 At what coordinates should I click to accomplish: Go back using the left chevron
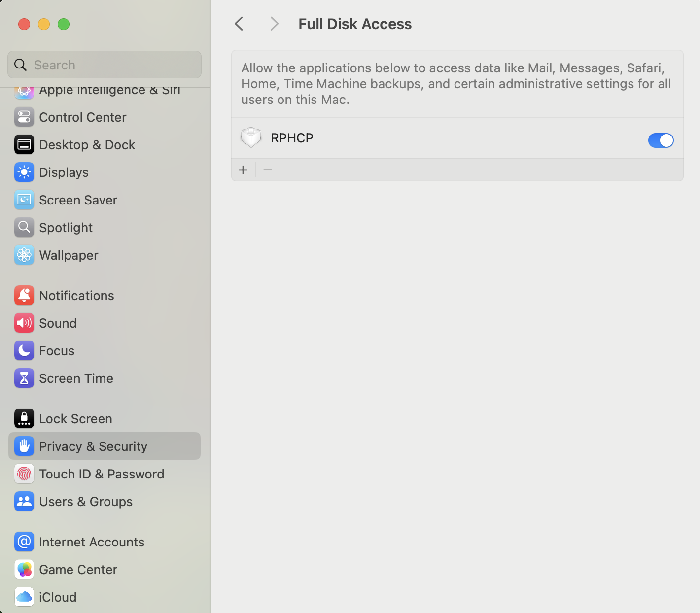239,24
